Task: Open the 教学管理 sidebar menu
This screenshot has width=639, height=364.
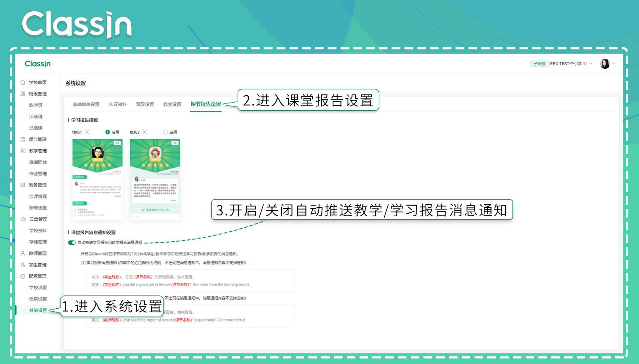Action: click(38, 151)
